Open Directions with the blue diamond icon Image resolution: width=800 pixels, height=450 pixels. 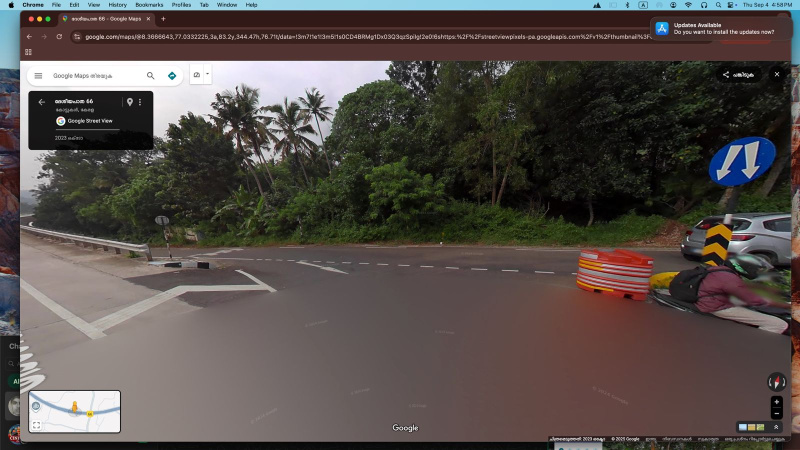pyautogui.click(x=172, y=76)
